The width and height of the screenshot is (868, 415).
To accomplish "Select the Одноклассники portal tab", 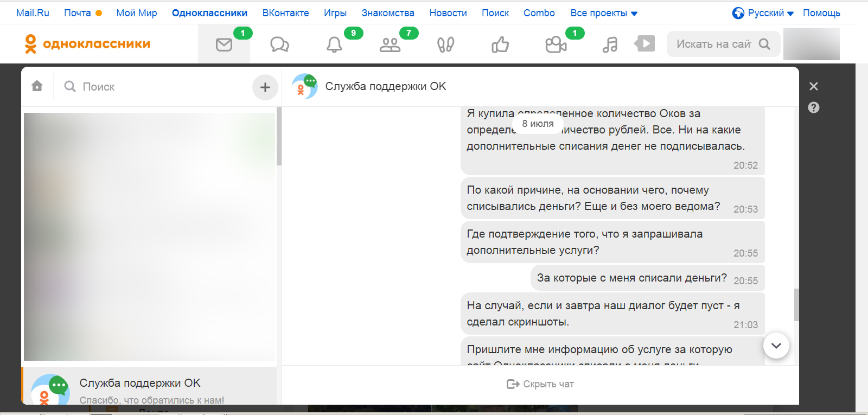I will point(209,13).
